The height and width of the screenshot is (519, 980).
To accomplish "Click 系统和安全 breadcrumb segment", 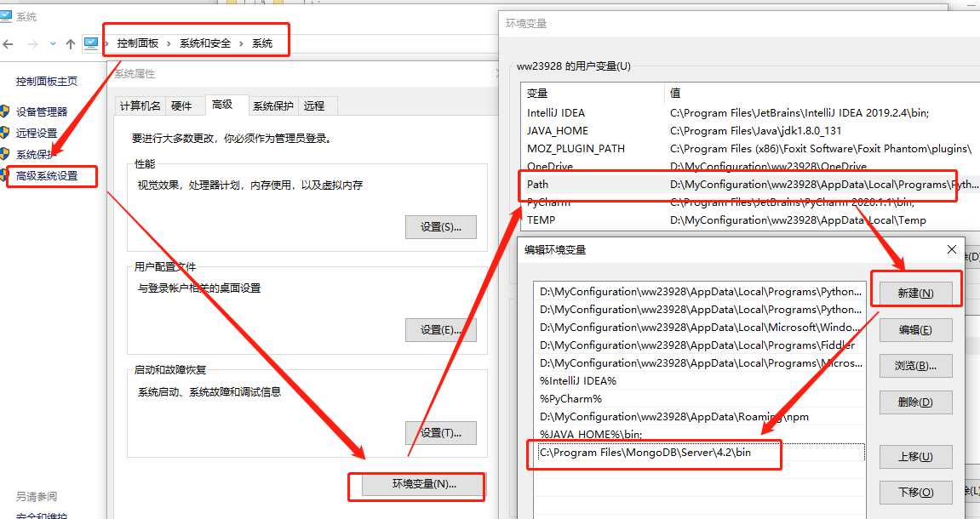I will pyautogui.click(x=205, y=43).
